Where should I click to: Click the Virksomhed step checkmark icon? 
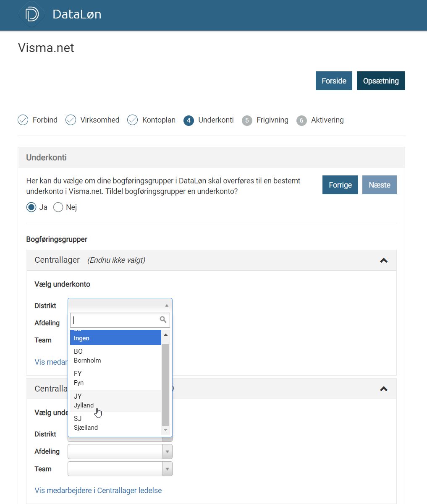point(71,120)
